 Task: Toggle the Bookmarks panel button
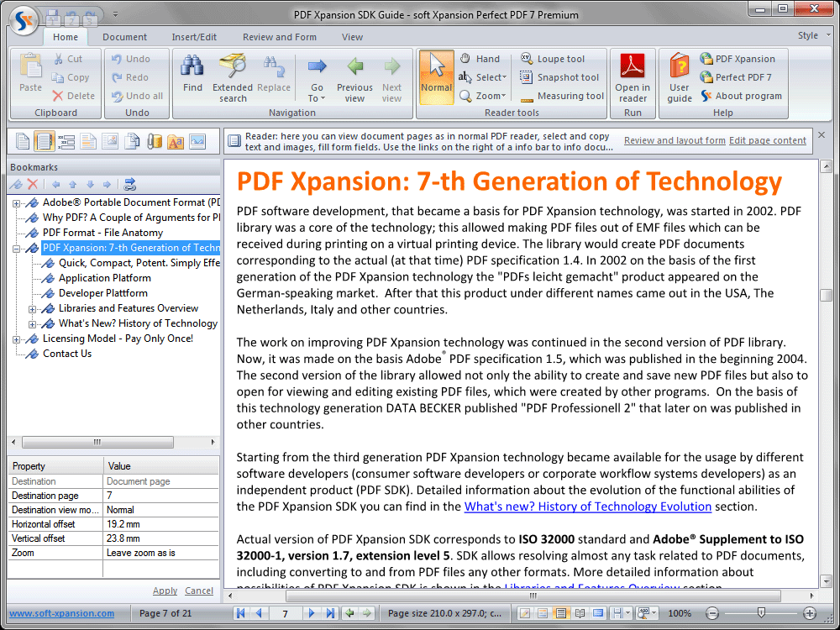(x=44, y=141)
